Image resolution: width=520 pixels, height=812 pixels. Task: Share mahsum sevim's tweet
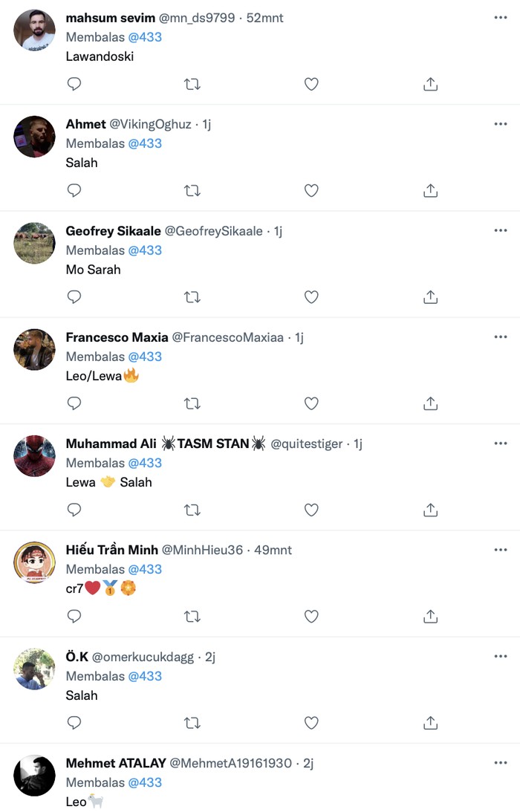[x=430, y=84]
